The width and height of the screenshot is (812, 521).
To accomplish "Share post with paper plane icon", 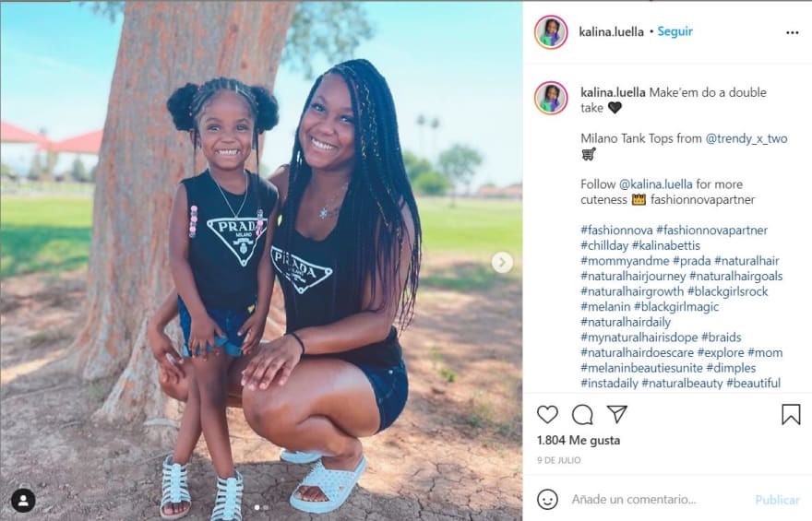I will point(617,414).
